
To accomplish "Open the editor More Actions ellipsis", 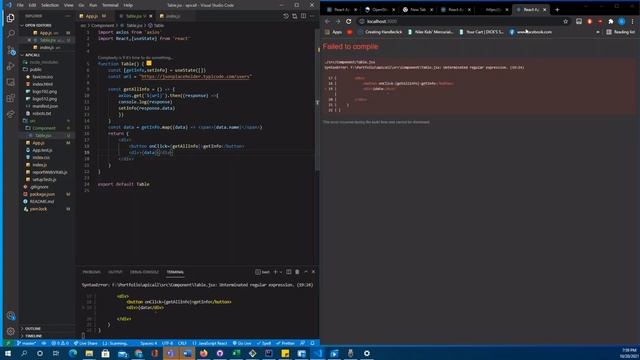I will (x=312, y=16).
